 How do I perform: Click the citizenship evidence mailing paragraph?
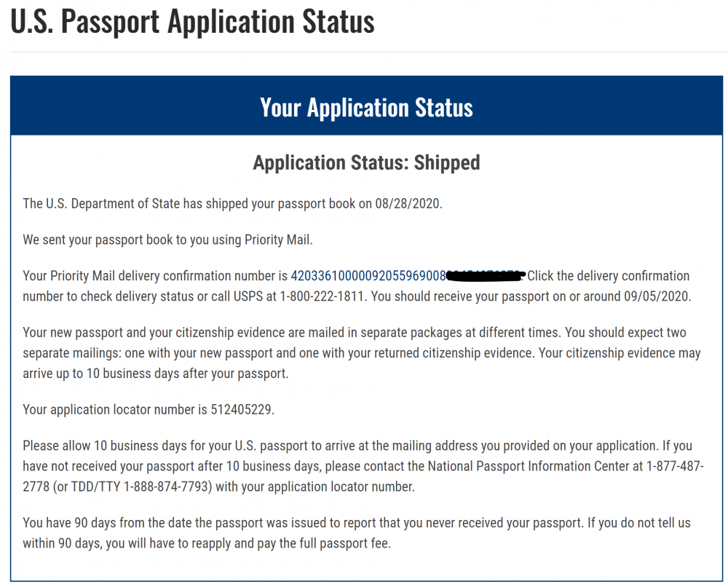[x=362, y=353]
